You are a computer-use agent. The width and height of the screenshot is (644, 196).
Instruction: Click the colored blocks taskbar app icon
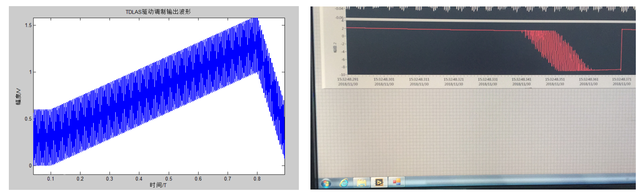click(397, 182)
